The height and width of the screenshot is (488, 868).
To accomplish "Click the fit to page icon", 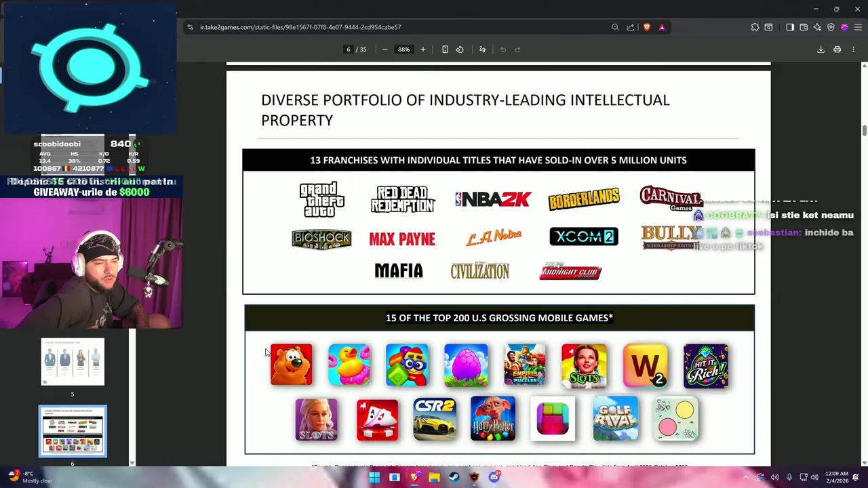I will pos(445,49).
